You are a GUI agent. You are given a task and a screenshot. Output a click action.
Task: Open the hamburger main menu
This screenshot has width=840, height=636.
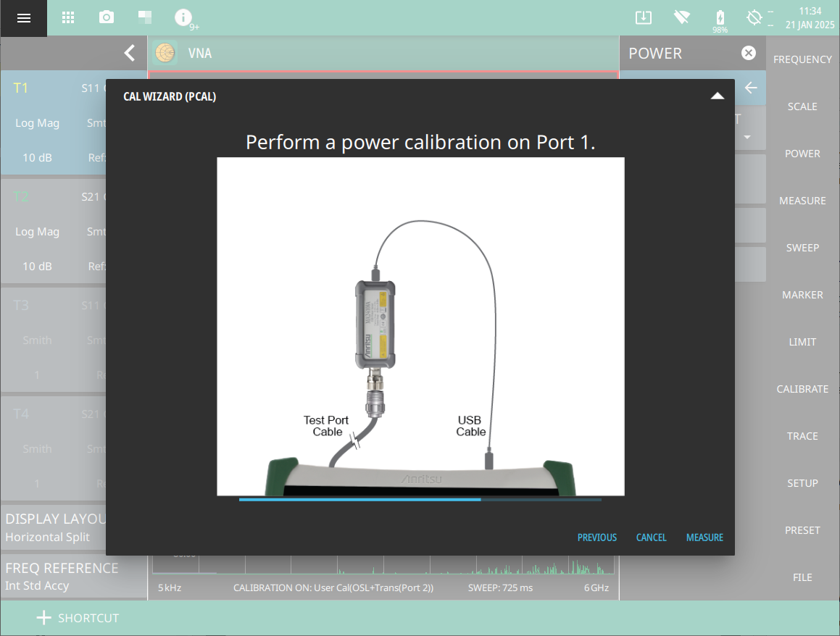click(23, 18)
